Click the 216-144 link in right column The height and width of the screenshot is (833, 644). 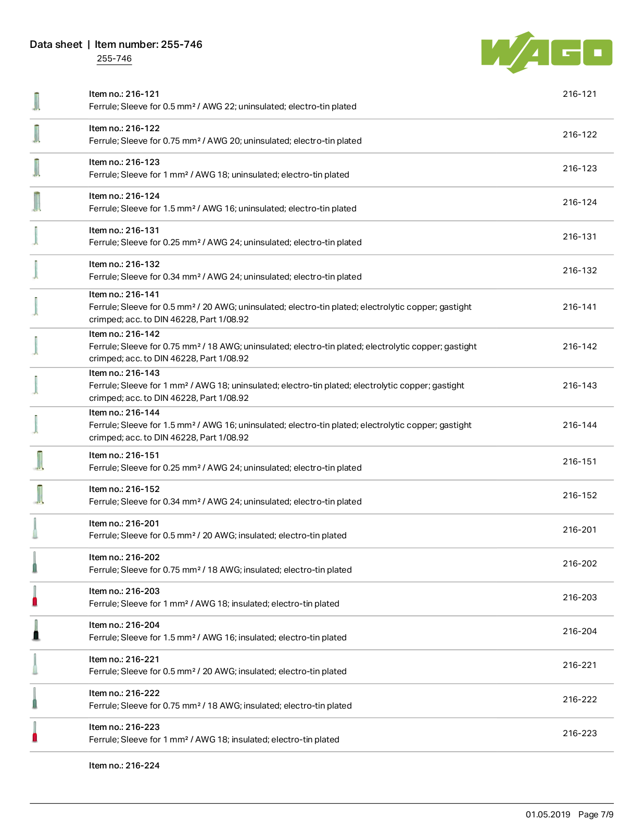(579, 425)
